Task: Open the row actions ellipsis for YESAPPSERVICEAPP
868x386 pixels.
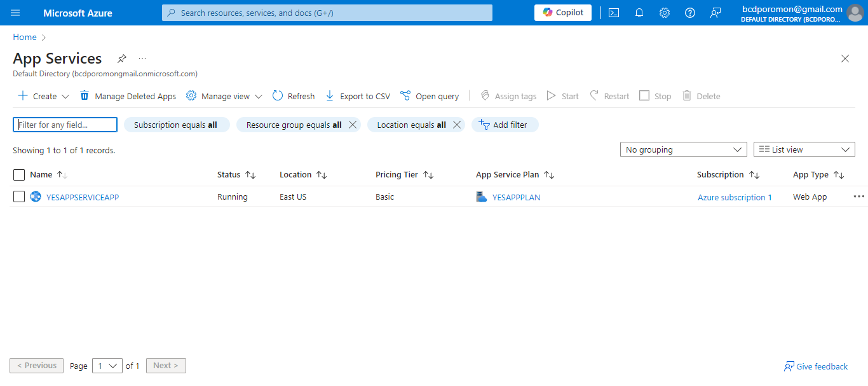Action: [x=859, y=196]
